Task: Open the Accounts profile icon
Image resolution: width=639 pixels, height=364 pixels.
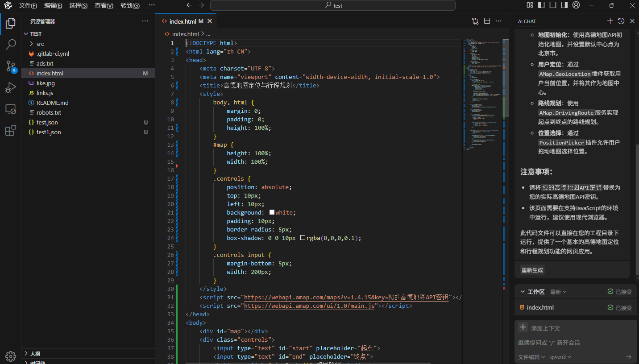Action: 576,5
